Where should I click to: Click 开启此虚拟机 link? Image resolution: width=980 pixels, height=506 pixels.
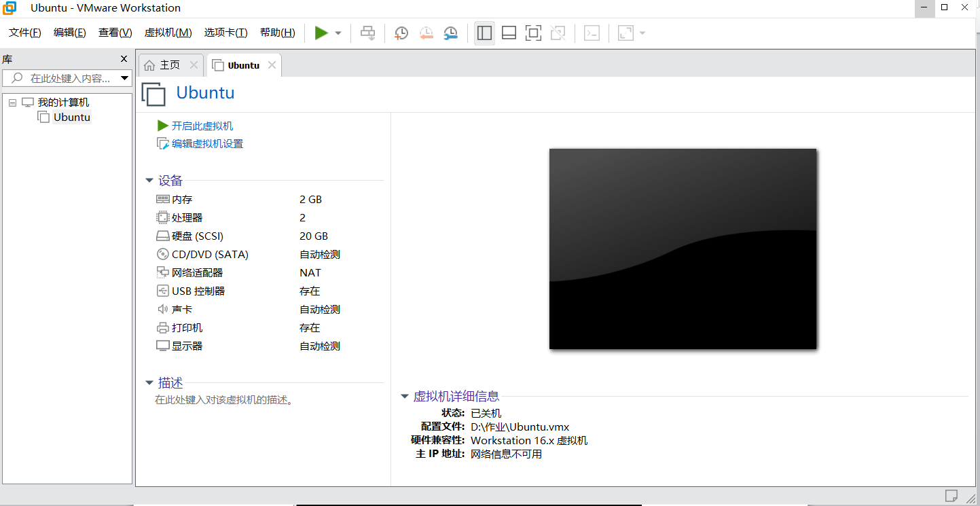pyautogui.click(x=202, y=126)
